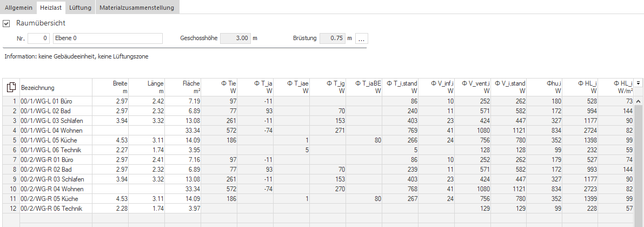Sort by the Fläche column header
The width and height of the screenshot is (644, 227).
[184, 88]
